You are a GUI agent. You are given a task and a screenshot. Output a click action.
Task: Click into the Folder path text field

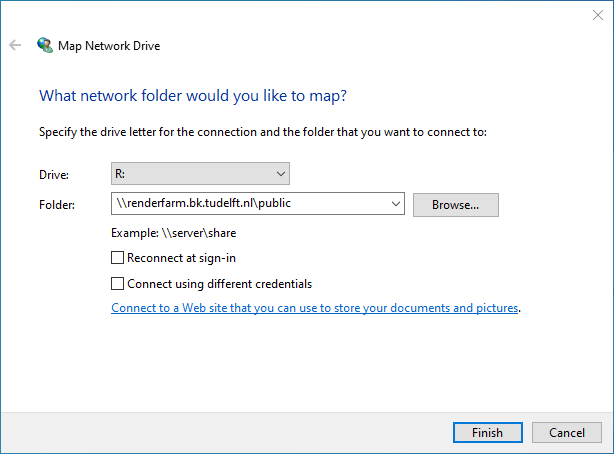(250, 204)
